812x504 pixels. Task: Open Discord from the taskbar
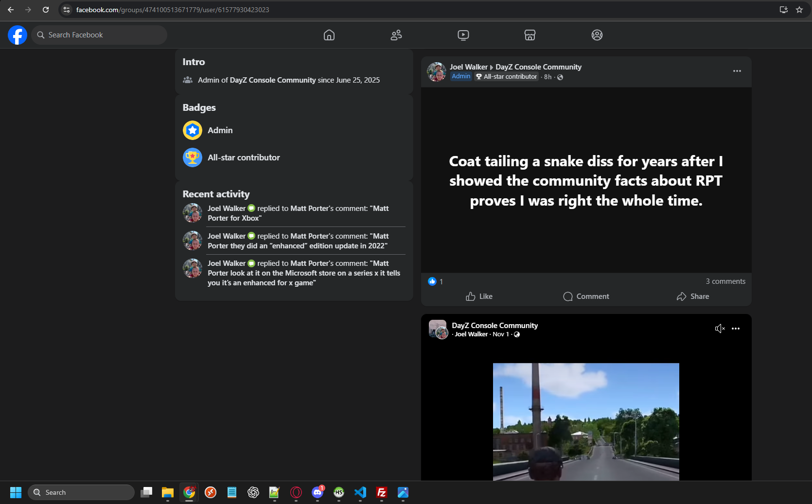tap(318, 492)
